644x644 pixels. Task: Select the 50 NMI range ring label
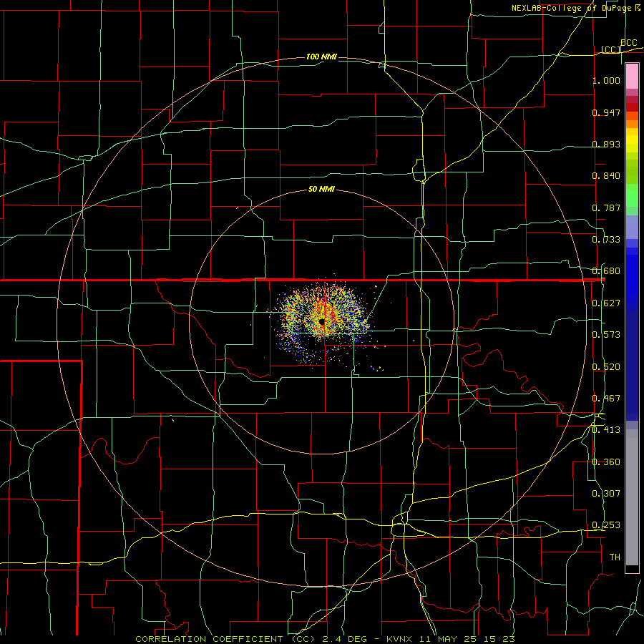(321, 189)
